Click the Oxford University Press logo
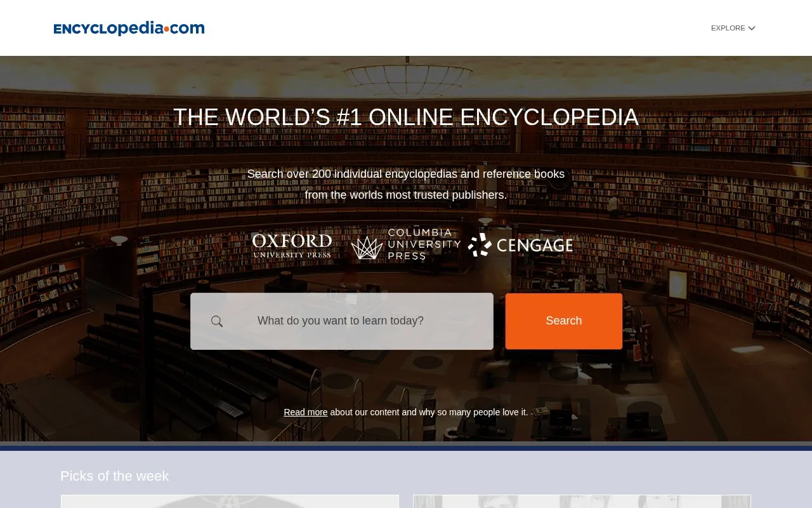 292,246
